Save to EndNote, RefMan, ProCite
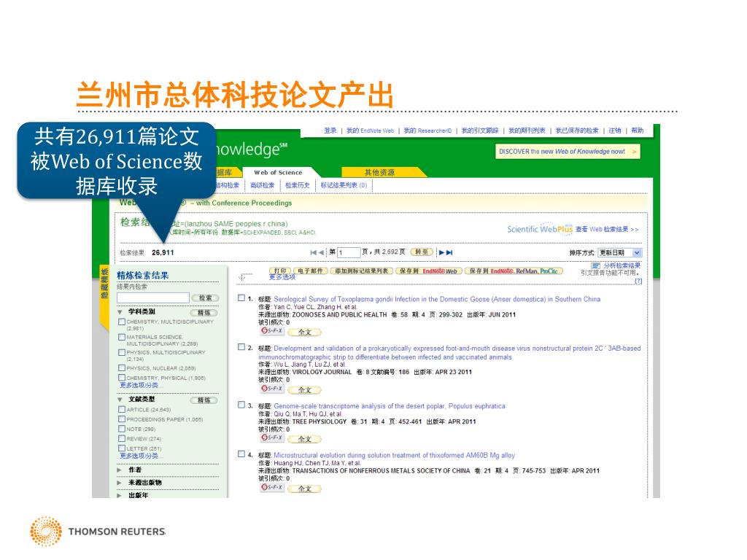 [x=514, y=271]
